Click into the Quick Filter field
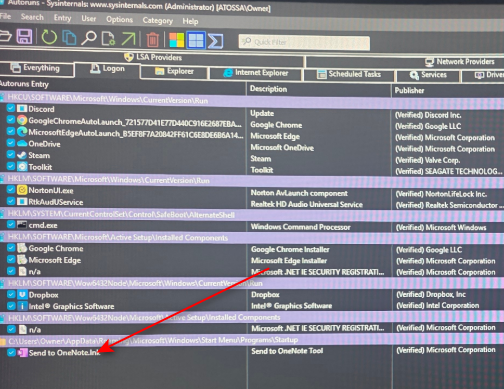This screenshot has height=389, width=504. (x=304, y=42)
